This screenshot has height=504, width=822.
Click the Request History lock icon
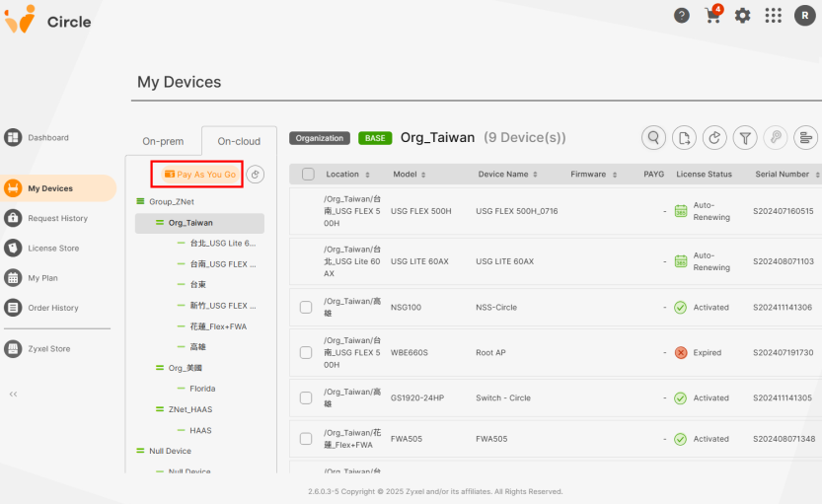(x=13, y=218)
